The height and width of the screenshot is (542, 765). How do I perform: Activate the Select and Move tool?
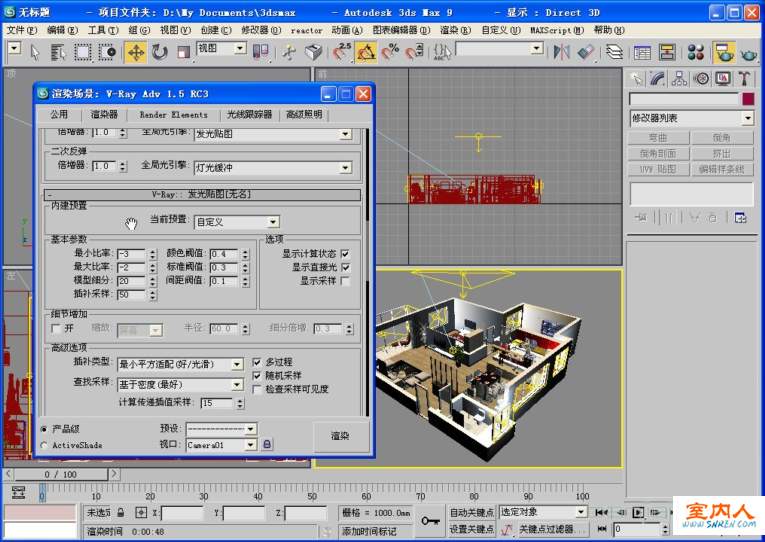pyautogui.click(x=136, y=52)
